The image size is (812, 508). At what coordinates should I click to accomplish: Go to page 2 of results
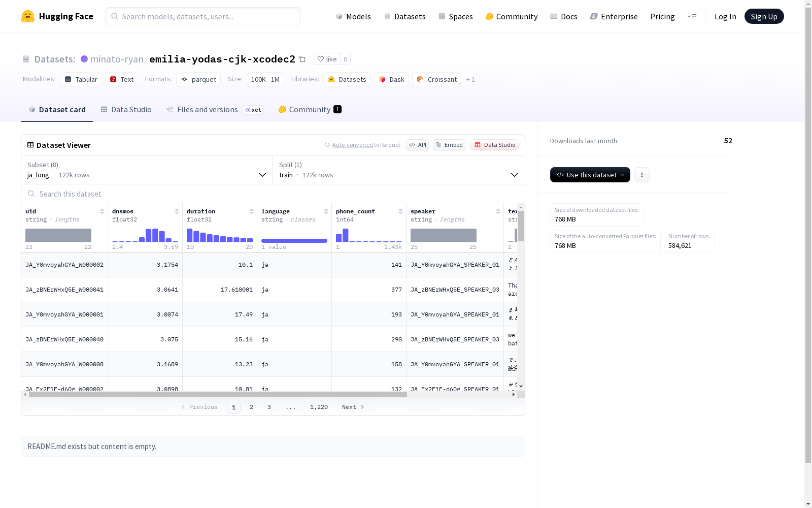click(251, 407)
